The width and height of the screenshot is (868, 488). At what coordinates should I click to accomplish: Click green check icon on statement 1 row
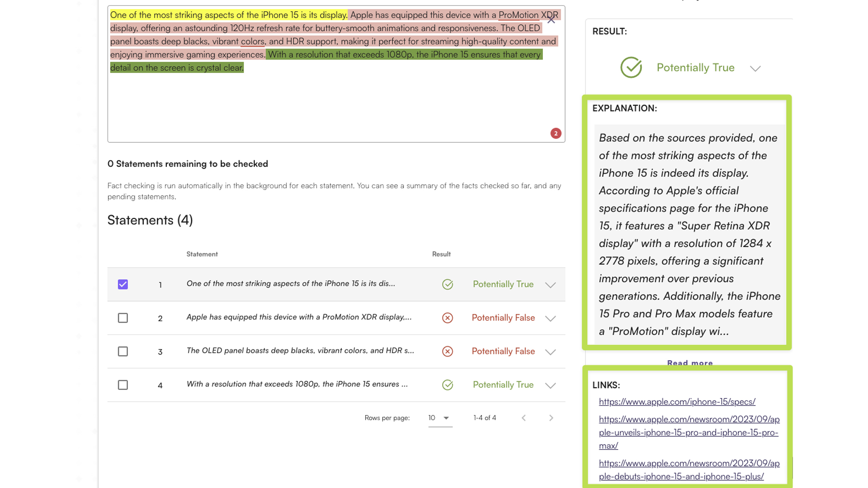point(447,284)
